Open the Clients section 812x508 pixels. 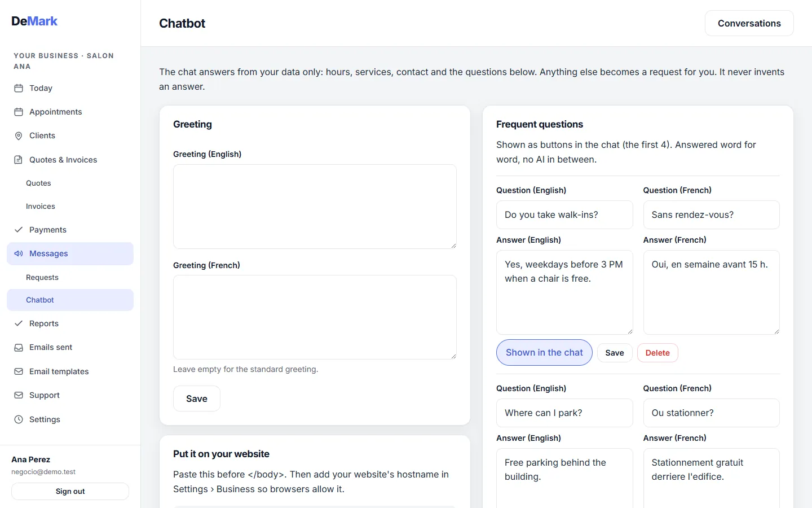click(x=70, y=135)
